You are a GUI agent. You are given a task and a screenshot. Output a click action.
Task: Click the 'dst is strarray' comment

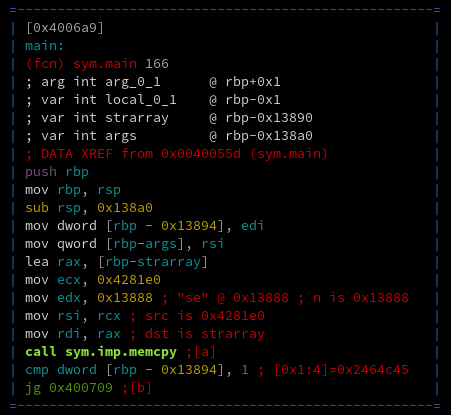tap(205, 334)
